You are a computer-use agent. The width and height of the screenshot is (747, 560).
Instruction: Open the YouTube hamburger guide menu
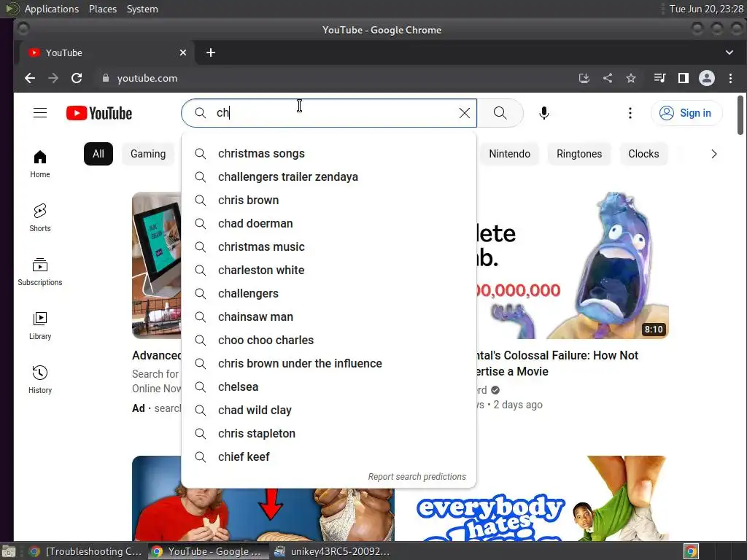pos(40,113)
